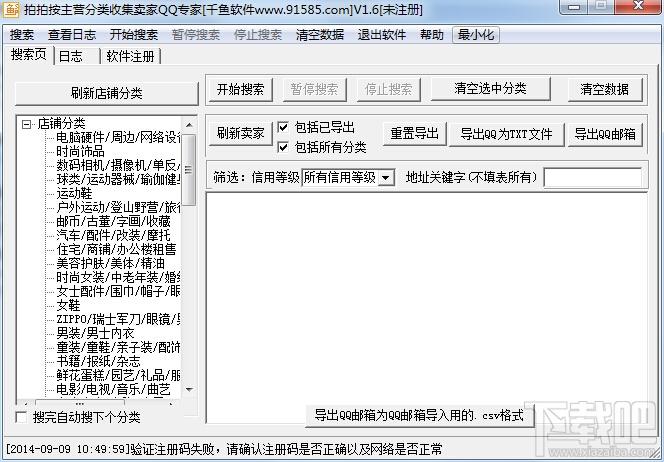Select the 运动鞋 category
This screenshot has height=462, width=664.
click(x=74, y=193)
